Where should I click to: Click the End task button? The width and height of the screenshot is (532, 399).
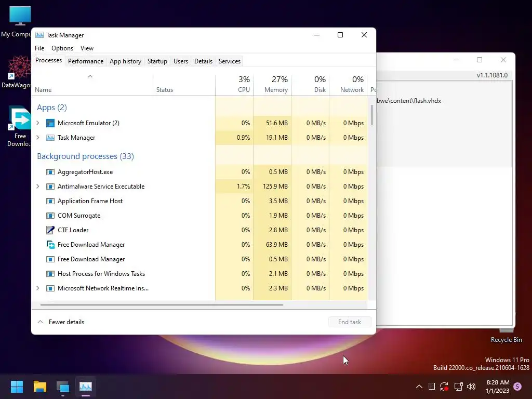(350, 322)
